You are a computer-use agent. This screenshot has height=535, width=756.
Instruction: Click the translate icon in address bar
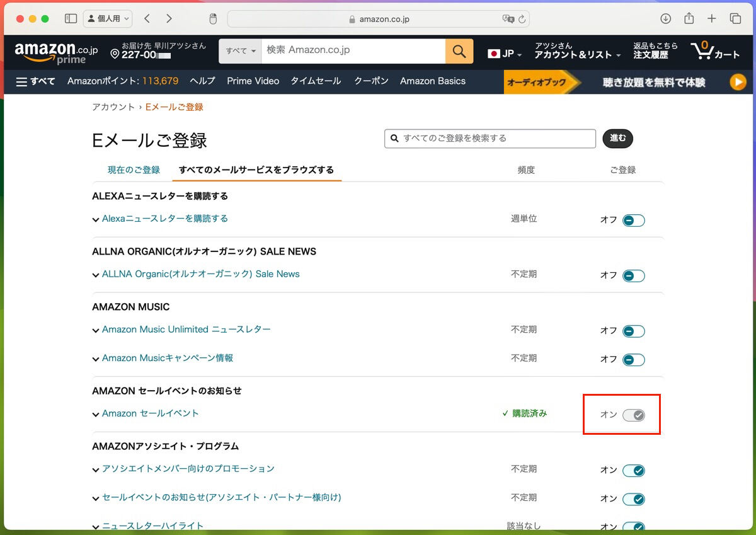click(508, 19)
